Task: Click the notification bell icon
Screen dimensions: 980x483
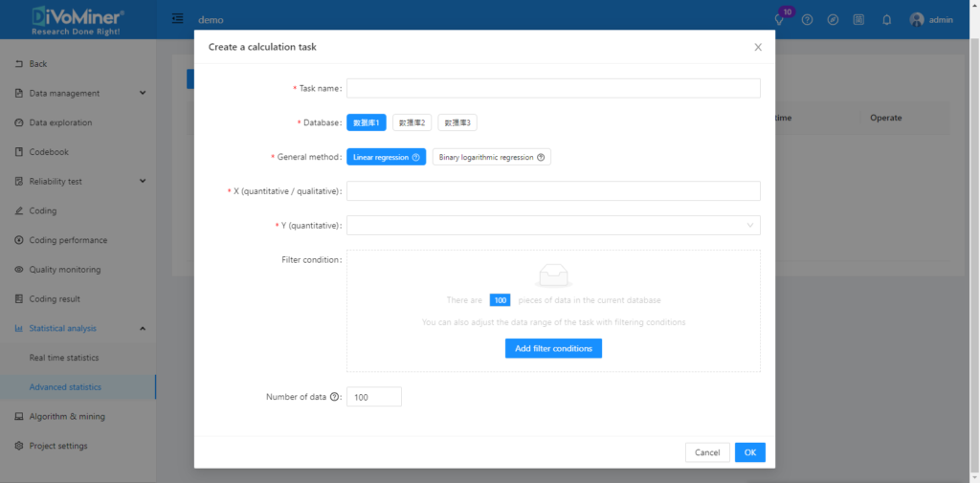Action: [886, 20]
